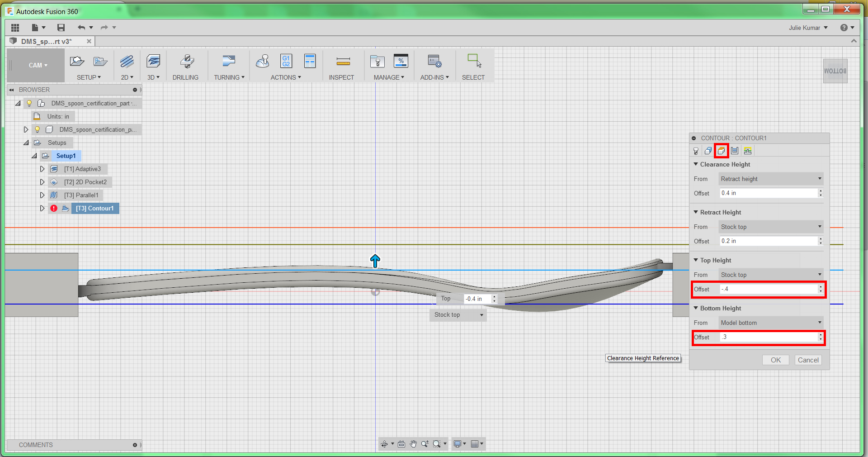This screenshot has height=457, width=868.
Task: Click the Pan hand tool
Action: coord(413,444)
